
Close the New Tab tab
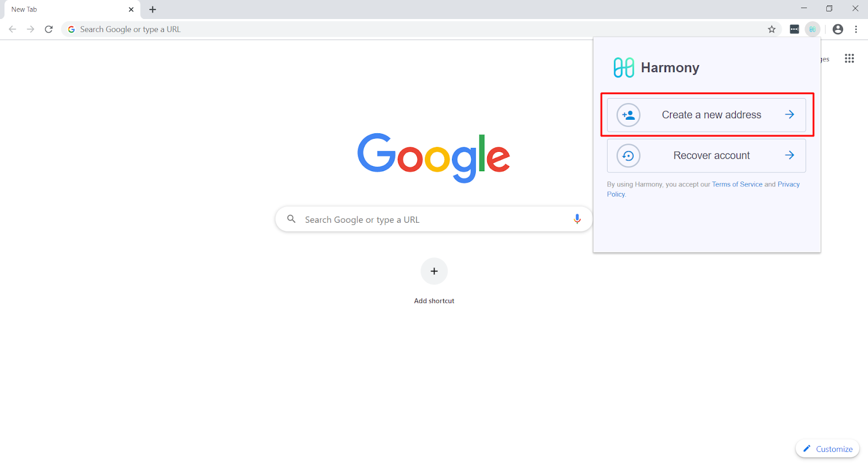click(x=131, y=9)
